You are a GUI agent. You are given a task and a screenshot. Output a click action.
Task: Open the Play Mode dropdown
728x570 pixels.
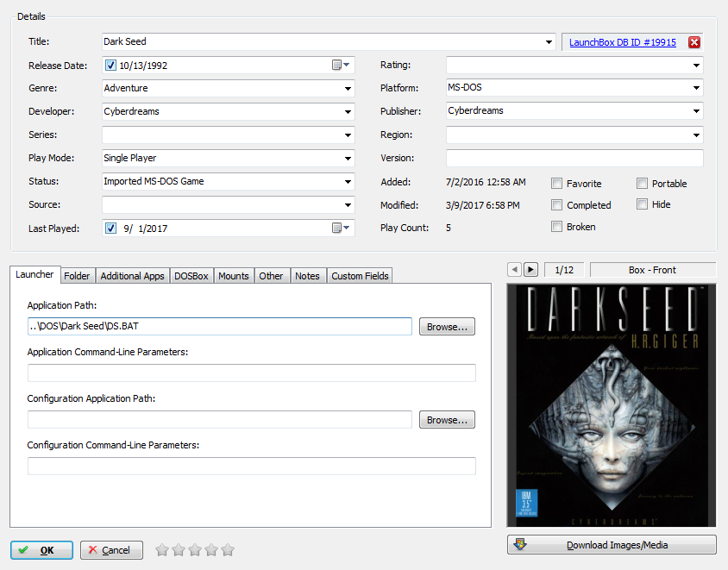coord(348,158)
